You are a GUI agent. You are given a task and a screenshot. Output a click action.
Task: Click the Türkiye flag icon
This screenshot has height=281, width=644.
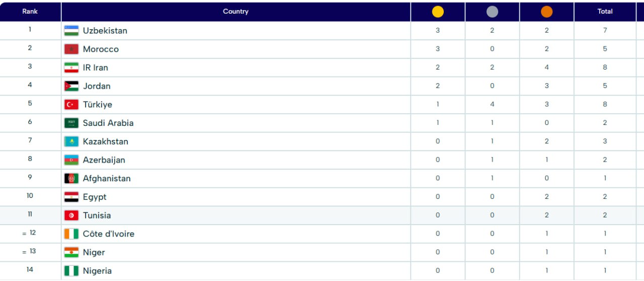pos(71,105)
